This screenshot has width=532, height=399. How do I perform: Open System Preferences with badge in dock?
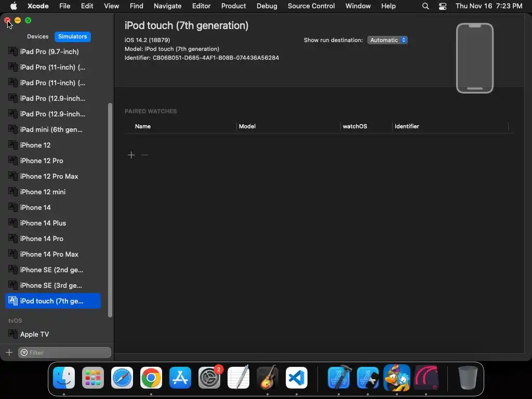(209, 378)
